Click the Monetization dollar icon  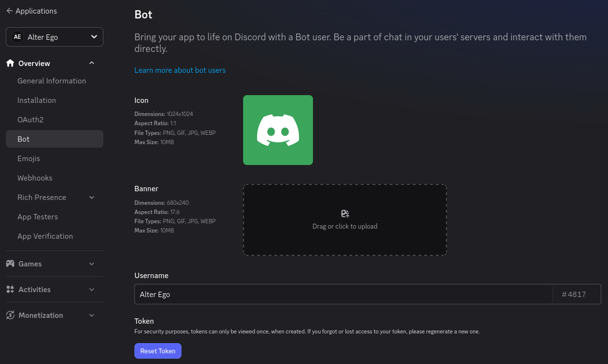(10, 315)
